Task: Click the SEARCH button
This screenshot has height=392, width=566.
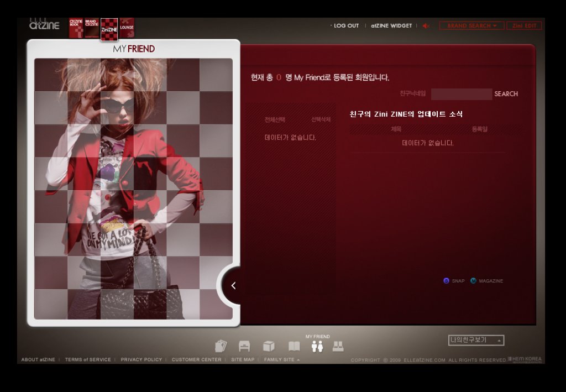Action: tap(506, 94)
